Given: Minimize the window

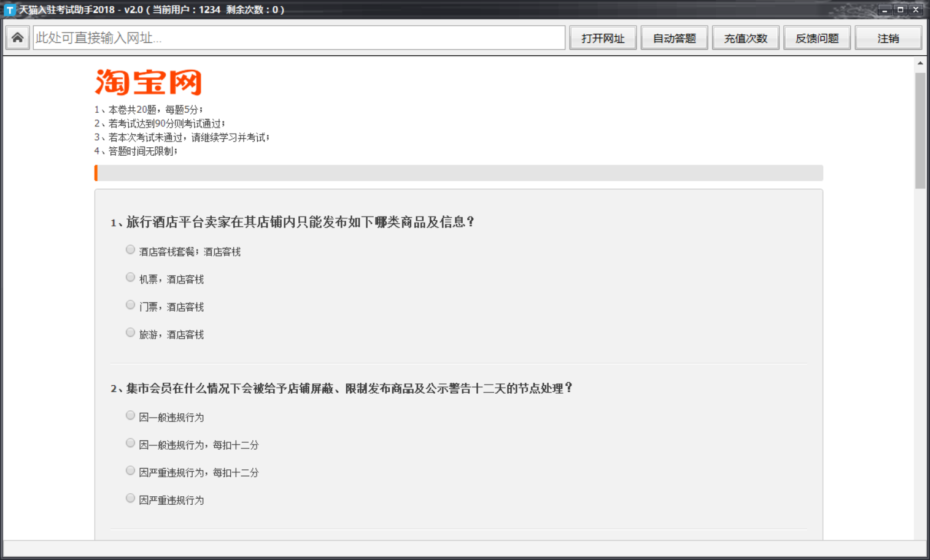Looking at the screenshot, I should [x=885, y=10].
